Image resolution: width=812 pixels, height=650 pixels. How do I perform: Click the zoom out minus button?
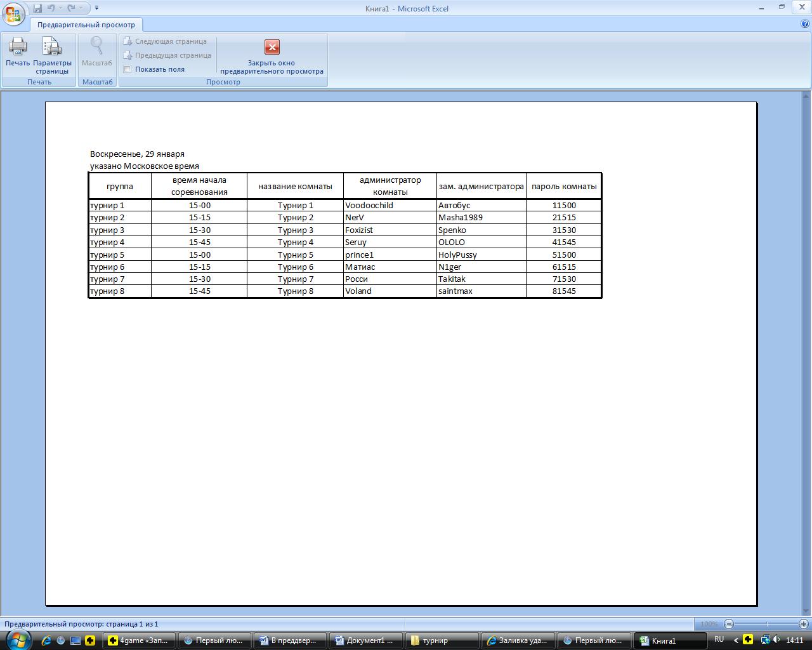729,624
